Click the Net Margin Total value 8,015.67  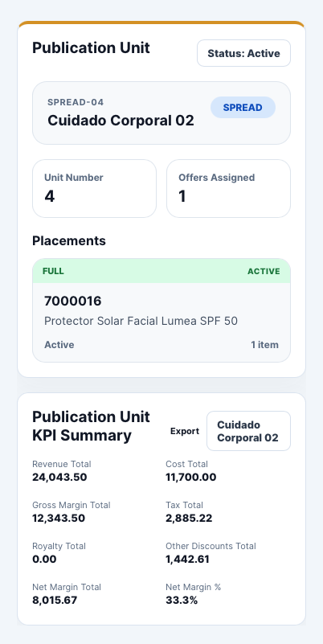coord(55,600)
